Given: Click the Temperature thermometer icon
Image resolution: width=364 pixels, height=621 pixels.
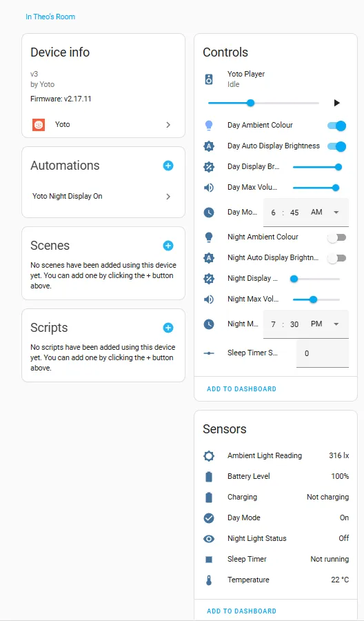Looking at the screenshot, I should (x=209, y=580).
